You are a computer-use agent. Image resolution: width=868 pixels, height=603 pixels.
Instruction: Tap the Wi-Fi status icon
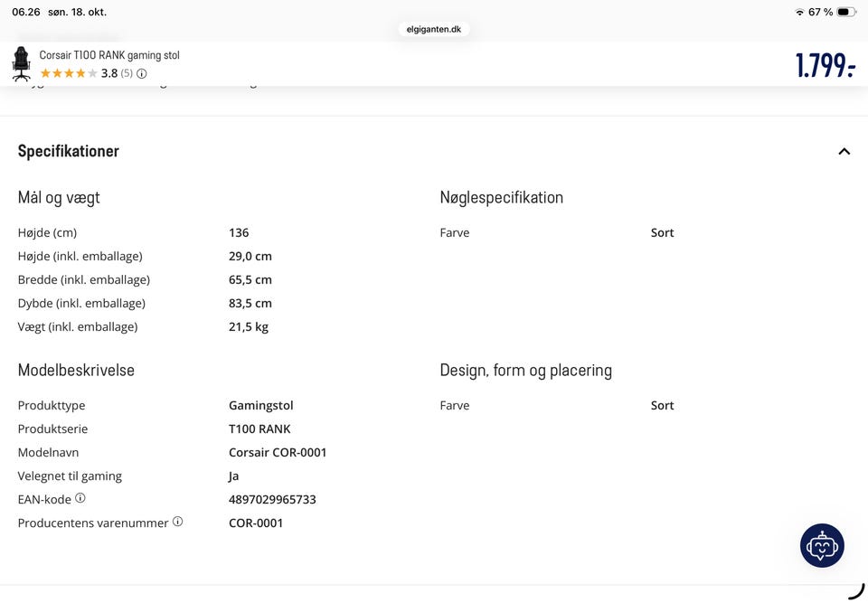coord(799,12)
